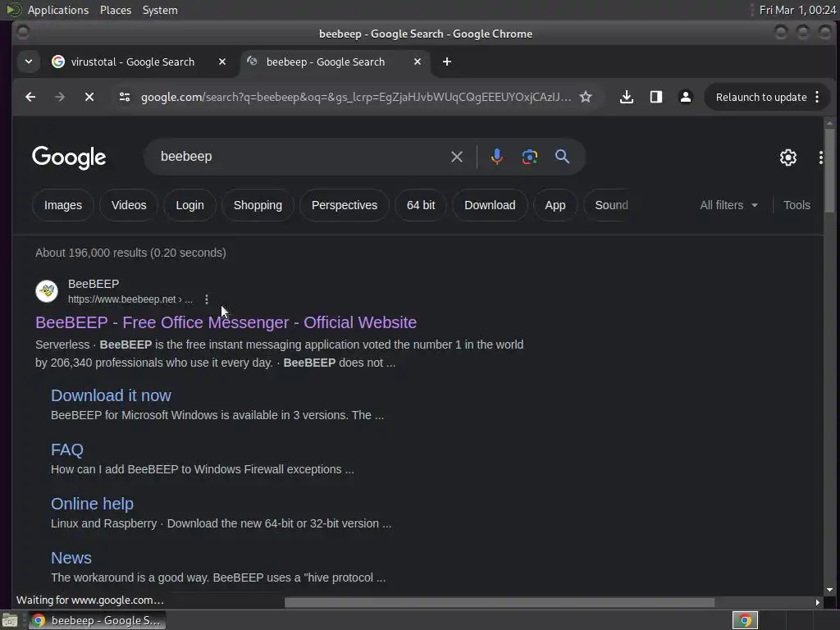Open the Applications menu
The width and height of the screenshot is (840, 630).
point(58,10)
